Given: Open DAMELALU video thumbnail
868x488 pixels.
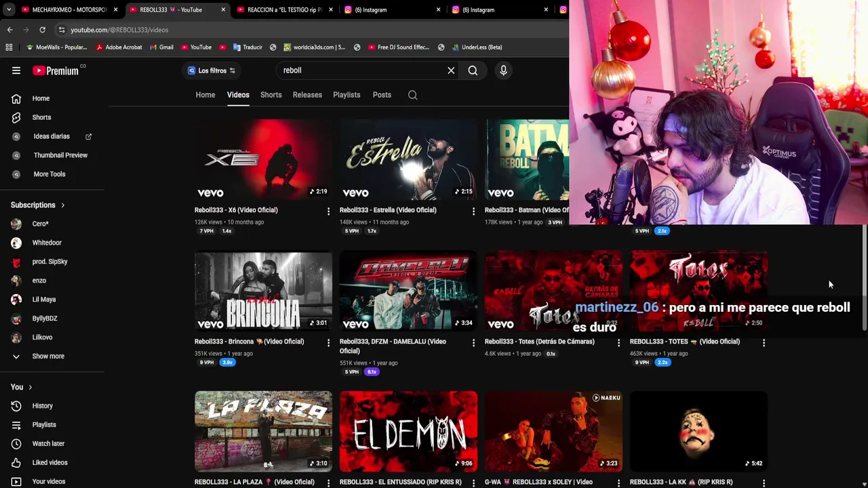Looking at the screenshot, I should [x=408, y=291].
